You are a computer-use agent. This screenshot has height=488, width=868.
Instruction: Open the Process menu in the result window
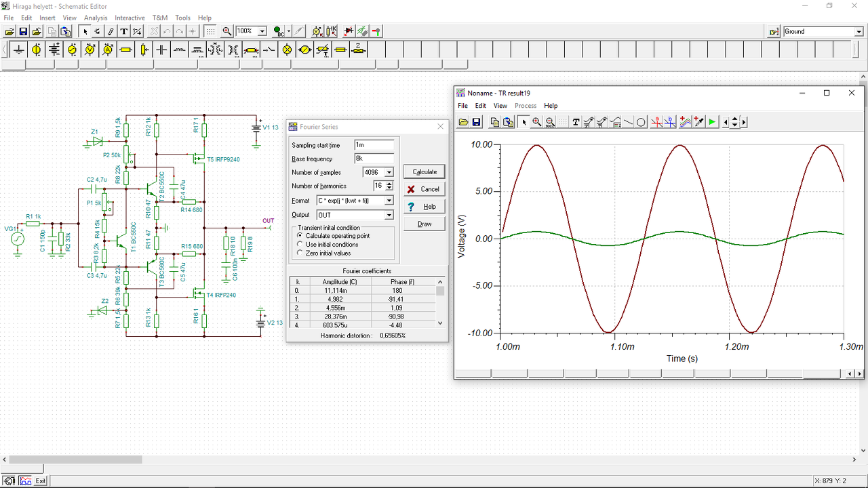525,106
